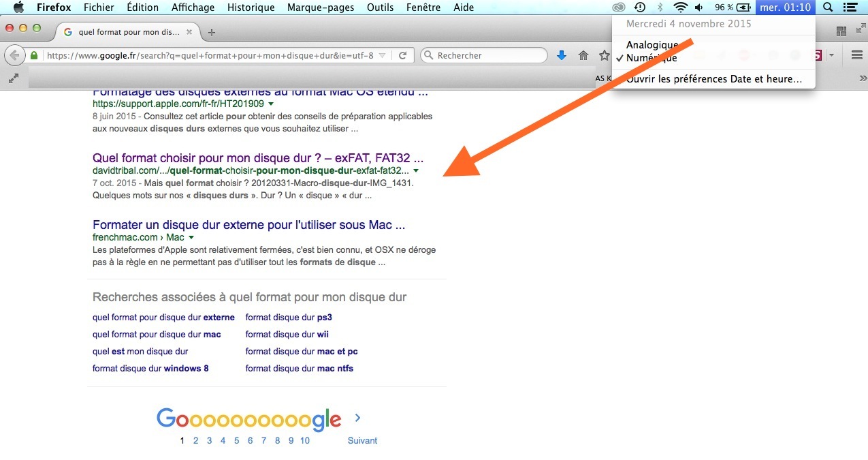Open the Time Machine status icon
The width and height of the screenshot is (868, 460).
coord(639,7)
